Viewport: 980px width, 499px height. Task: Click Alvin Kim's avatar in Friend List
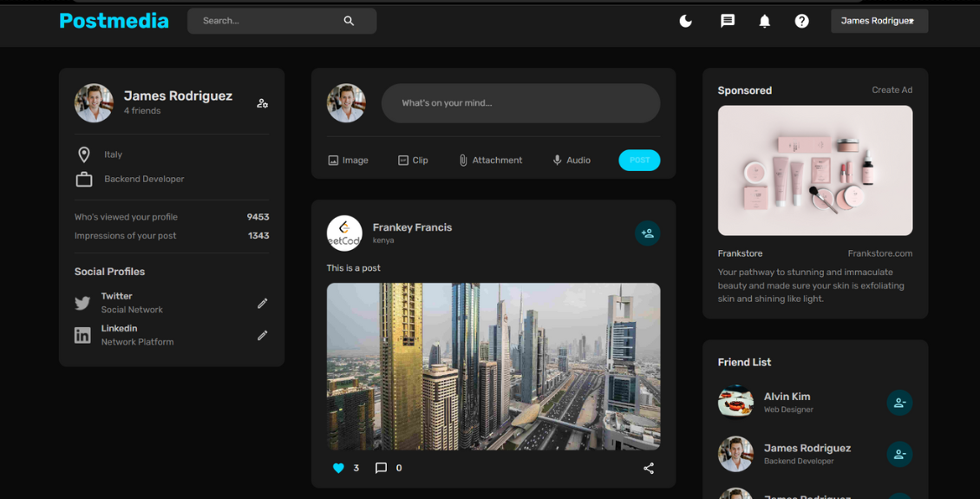[x=735, y=402]
